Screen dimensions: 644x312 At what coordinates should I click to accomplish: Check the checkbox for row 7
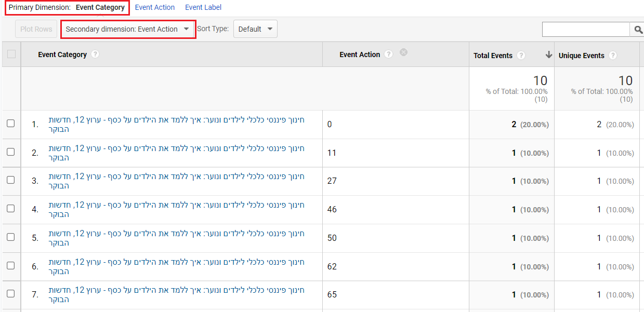(11, 294)
